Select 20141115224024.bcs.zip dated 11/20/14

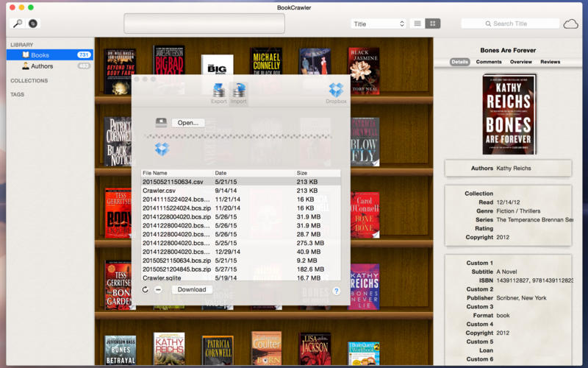241,208
